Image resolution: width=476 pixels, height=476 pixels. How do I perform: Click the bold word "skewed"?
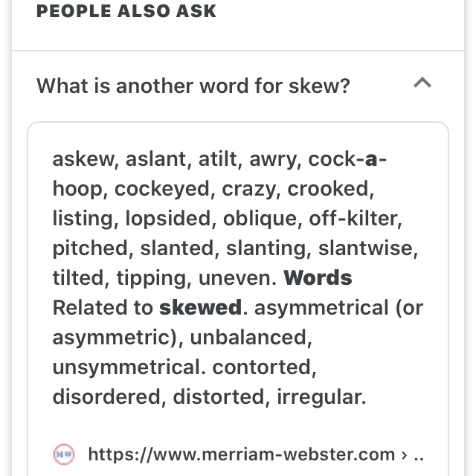(200, 307)
